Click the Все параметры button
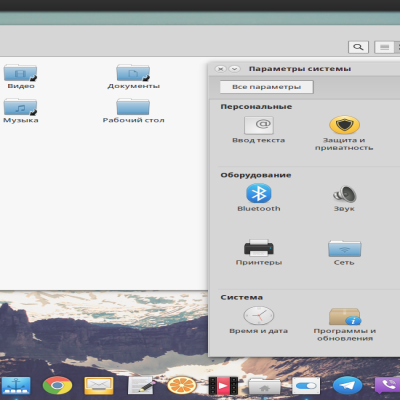 point(266,87)
